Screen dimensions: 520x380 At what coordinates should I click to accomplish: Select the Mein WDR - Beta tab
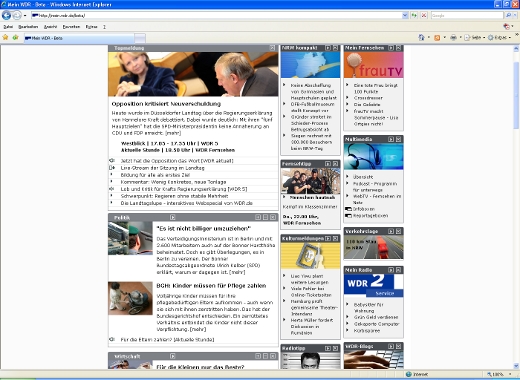point(79,38)
